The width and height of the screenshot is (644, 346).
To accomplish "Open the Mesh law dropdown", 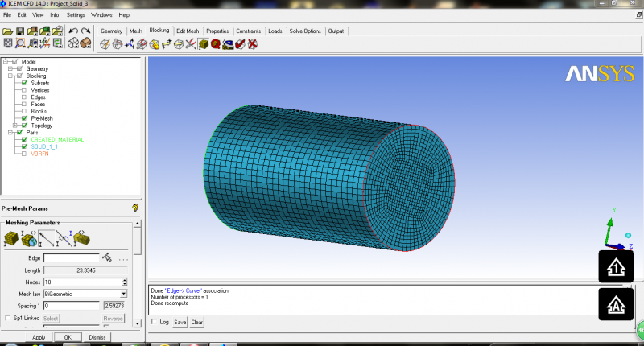I will pyautogui.click(x=124, y=294).
